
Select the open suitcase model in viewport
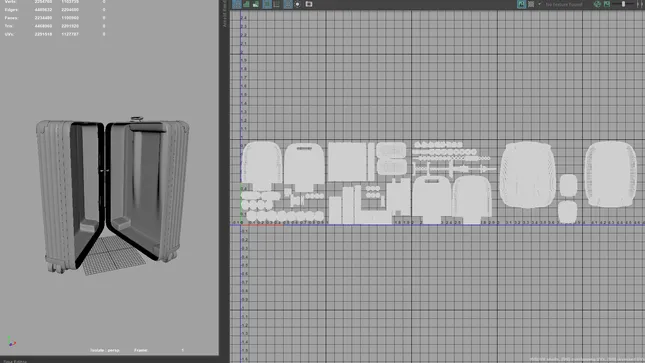[112, 195]
